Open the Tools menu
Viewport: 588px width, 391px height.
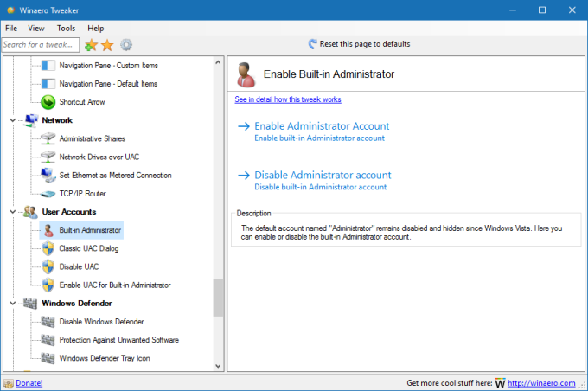click(66, 29)
